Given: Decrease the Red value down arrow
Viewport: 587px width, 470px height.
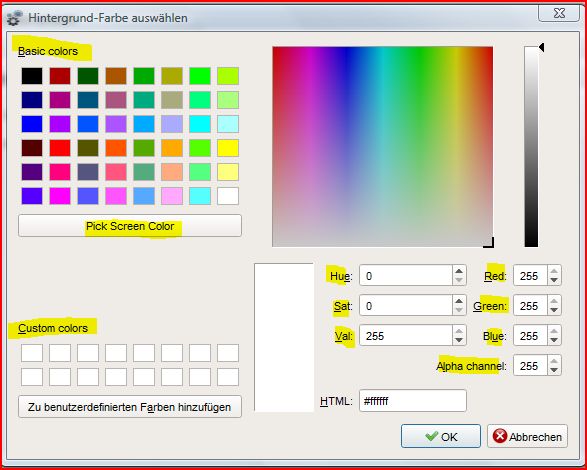Looking at the screenshot, I should (x=554, y=280).
